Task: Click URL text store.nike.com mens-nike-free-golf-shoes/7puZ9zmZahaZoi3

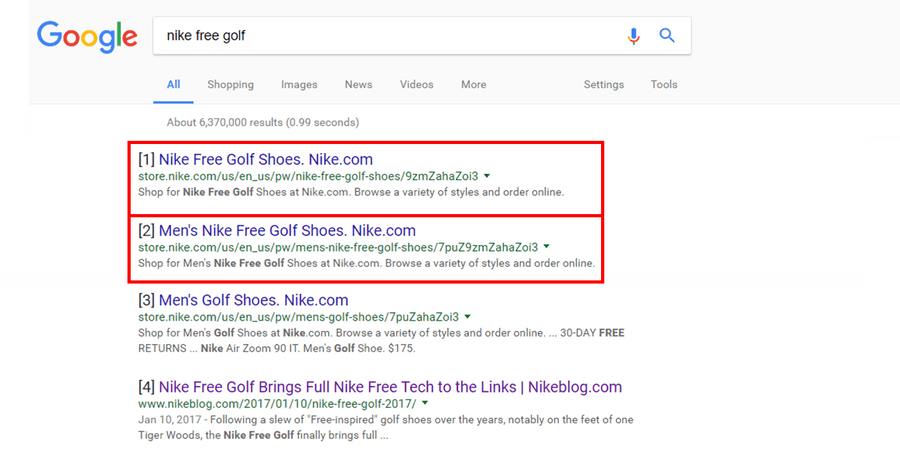Action: tap(338, 247)
